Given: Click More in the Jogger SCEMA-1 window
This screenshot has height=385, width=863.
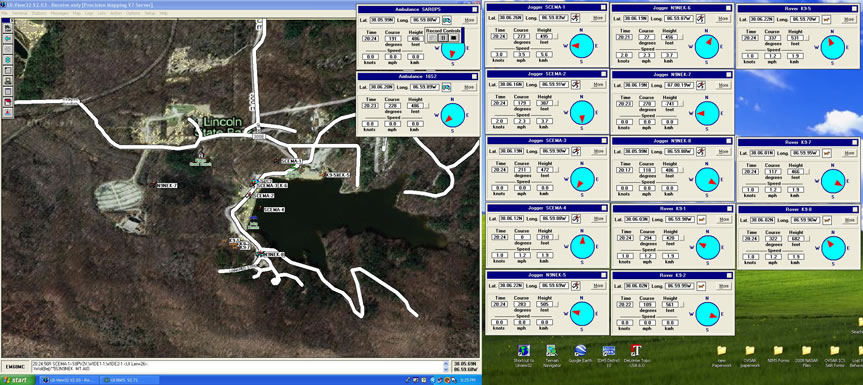Looking at the screenshot, I should 598,18.
